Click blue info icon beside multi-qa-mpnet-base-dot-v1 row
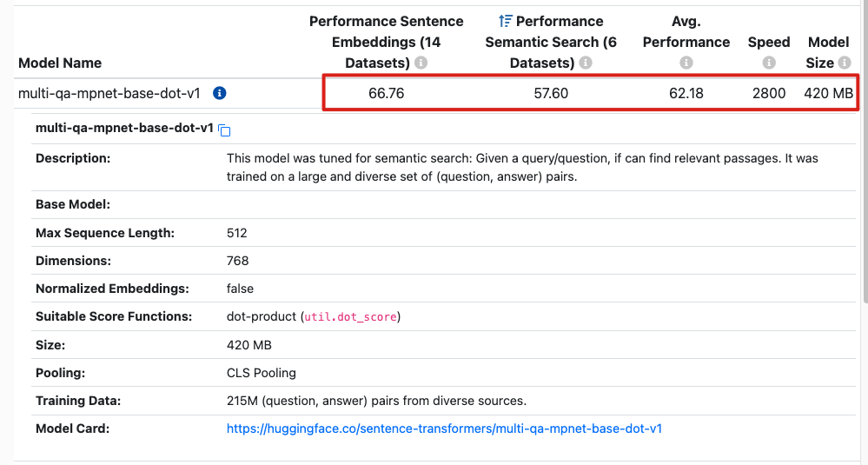 pos(220,93)
